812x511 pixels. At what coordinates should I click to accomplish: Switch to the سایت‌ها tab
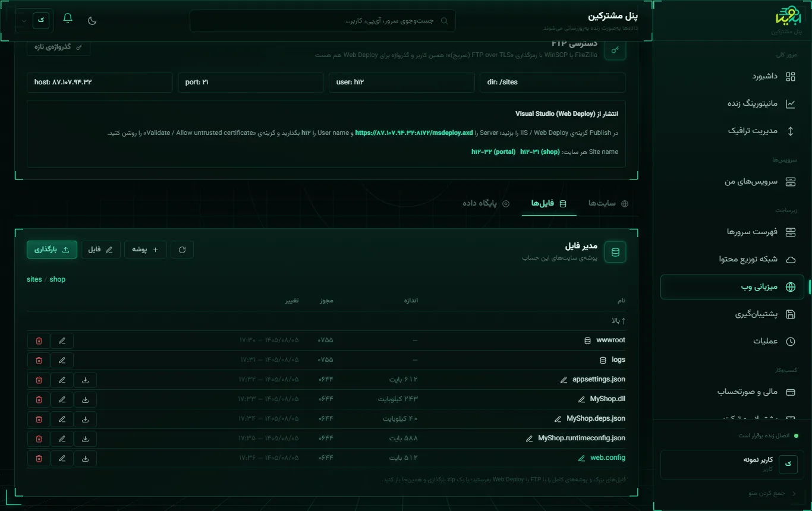coord(608,203)
